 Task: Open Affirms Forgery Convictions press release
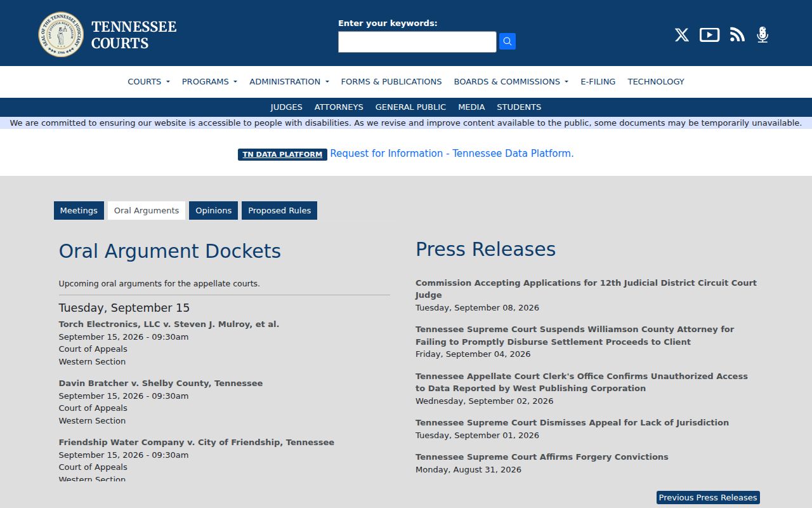coord(542,457)
